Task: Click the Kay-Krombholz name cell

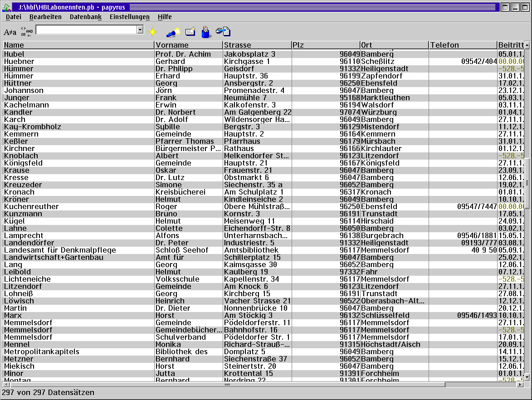Action: point(78,127)
